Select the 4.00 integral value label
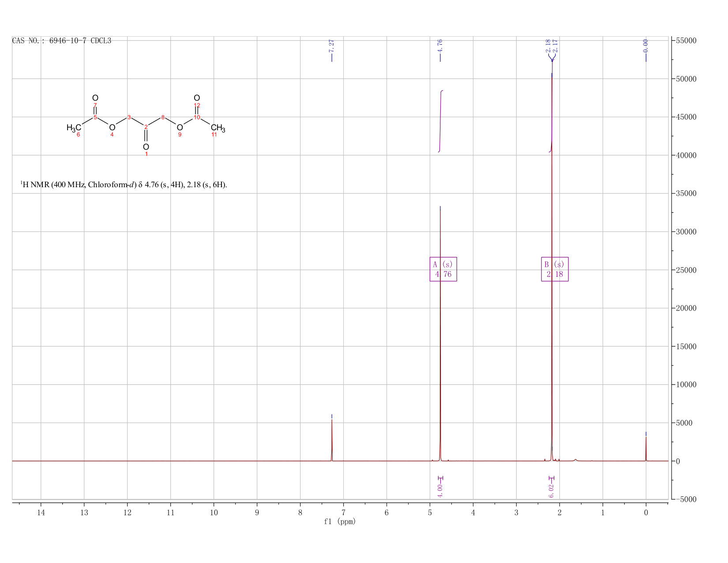This screenshot has height=563, width=728. coord(440,490)
